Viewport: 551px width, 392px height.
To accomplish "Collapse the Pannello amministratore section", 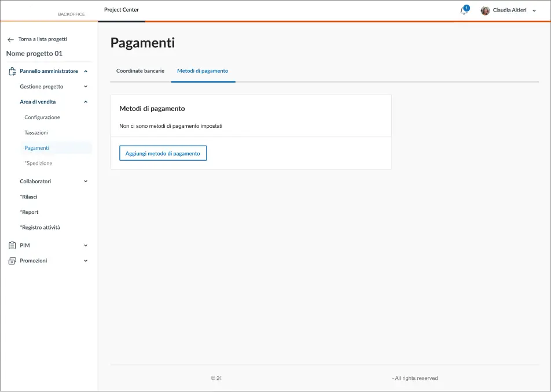I will 86,71.
